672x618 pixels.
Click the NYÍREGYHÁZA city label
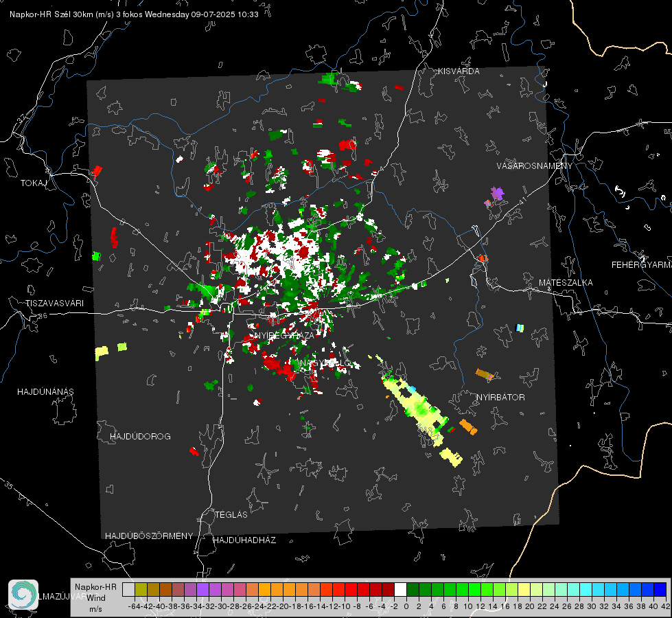click(283, 335)
